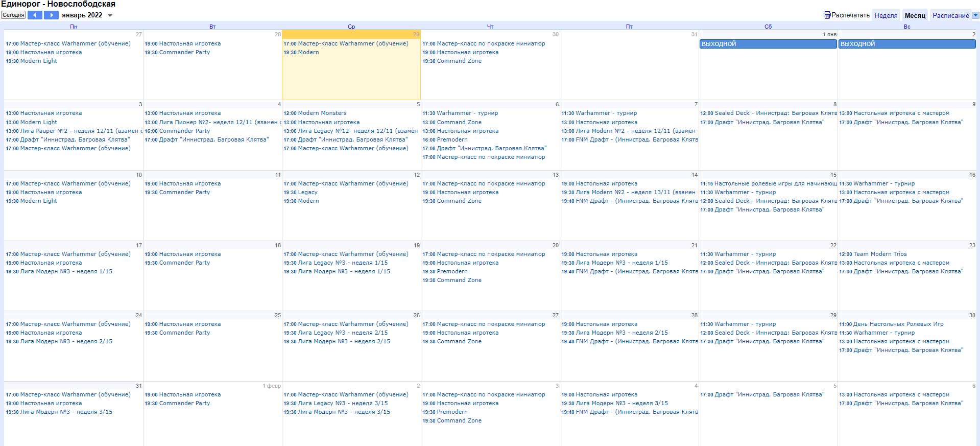Select the Месяц view tab
Viewport: 980px width, 446px height.
(915, 15)
